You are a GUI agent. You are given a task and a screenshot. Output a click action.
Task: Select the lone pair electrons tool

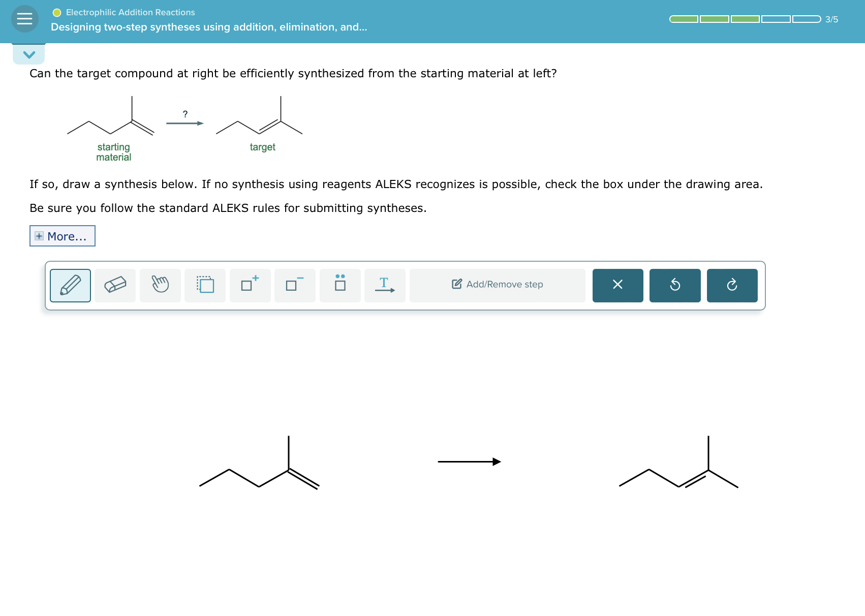(x=339, y=285)
